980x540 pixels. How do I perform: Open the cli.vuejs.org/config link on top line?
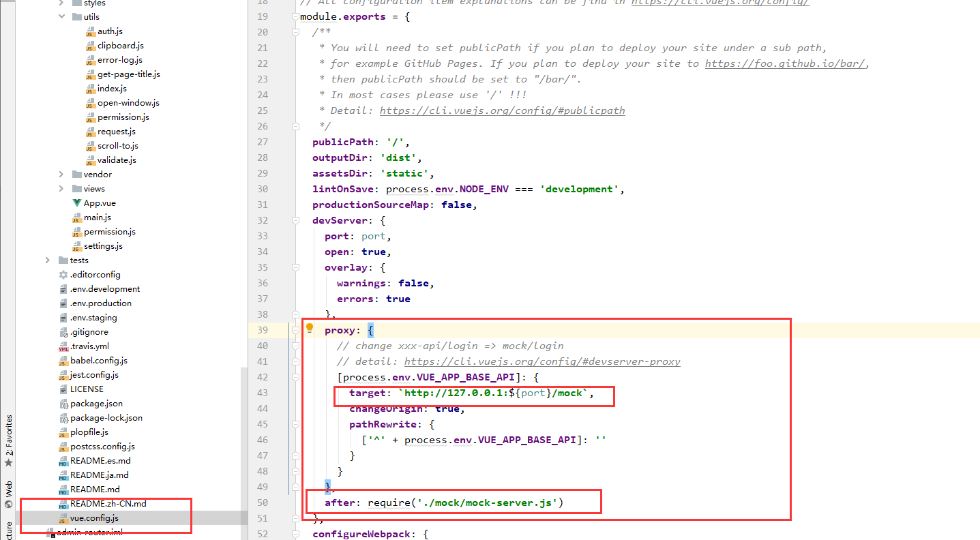point(720,3)
